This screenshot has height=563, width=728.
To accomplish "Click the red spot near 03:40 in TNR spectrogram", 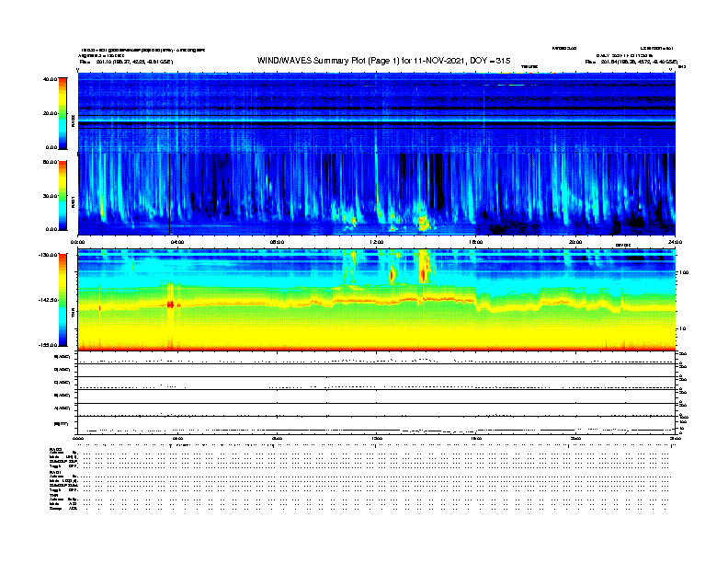I will point(170,304).
